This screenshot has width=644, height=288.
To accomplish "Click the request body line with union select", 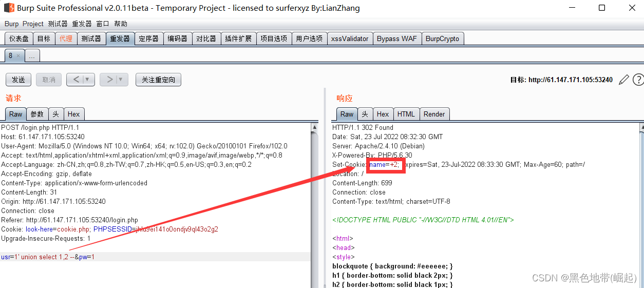I will 155,257.
